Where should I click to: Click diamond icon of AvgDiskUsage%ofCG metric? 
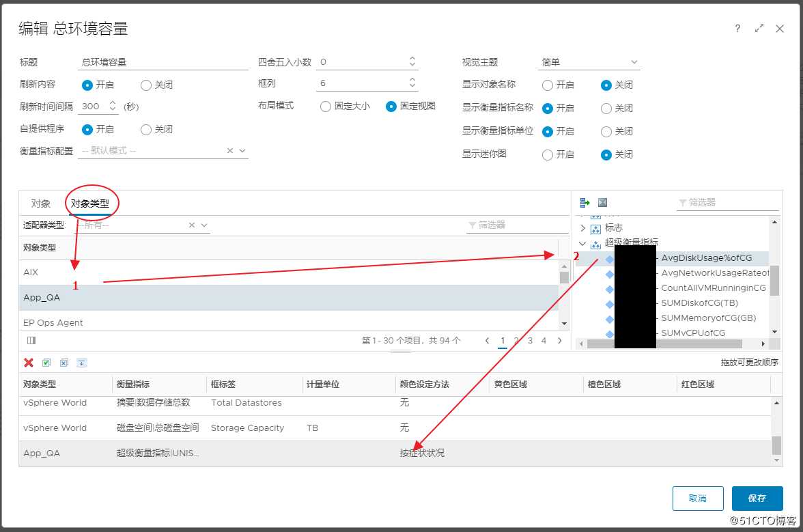click(609, 259)
